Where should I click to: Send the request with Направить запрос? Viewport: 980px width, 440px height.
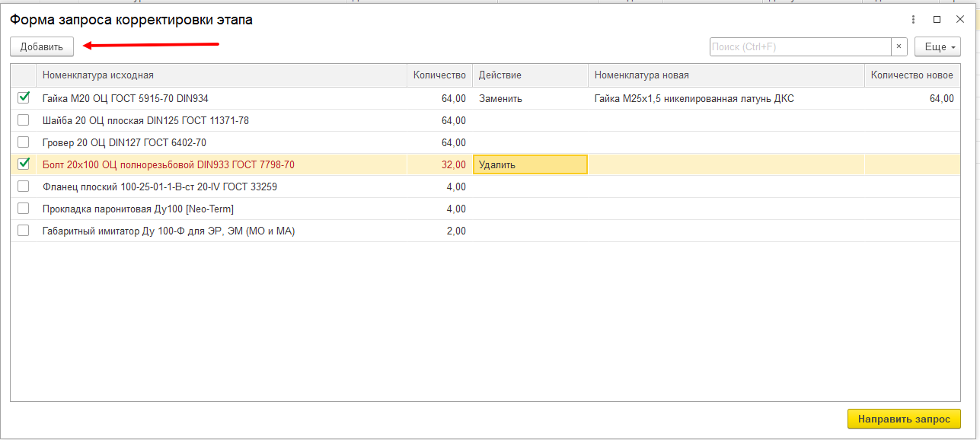[x=904, y=419]
